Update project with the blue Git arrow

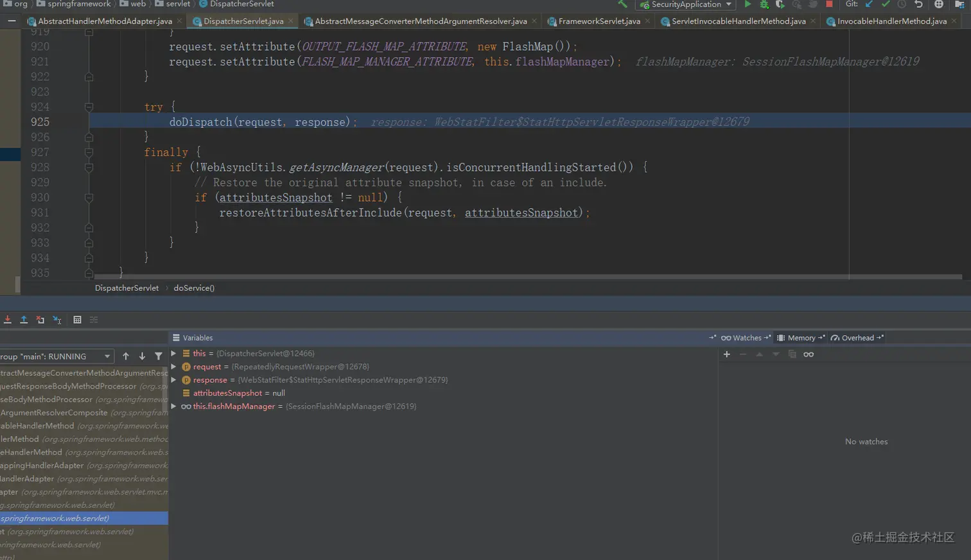tap(870, 4)
